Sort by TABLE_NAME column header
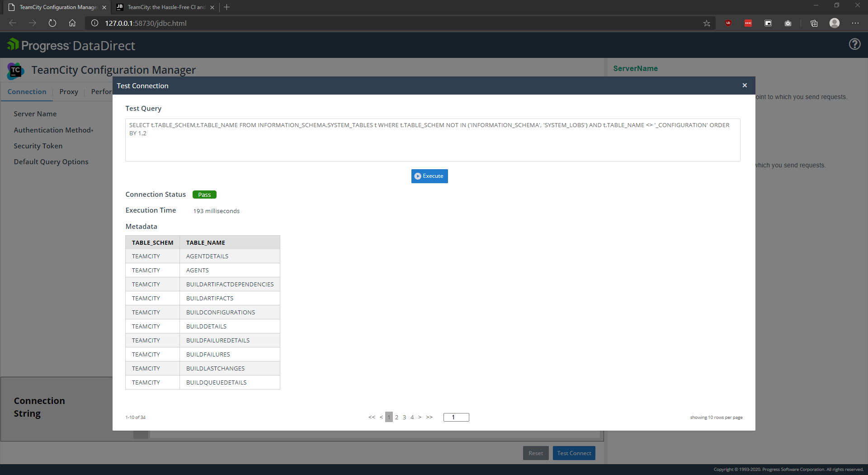This screenshot has width=868, height=475. [x=206, y=243]
